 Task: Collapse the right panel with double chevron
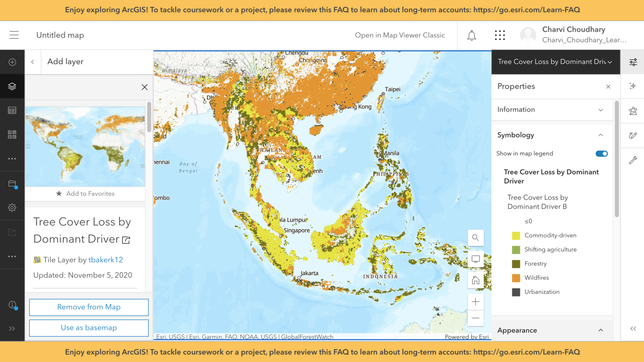633,328
